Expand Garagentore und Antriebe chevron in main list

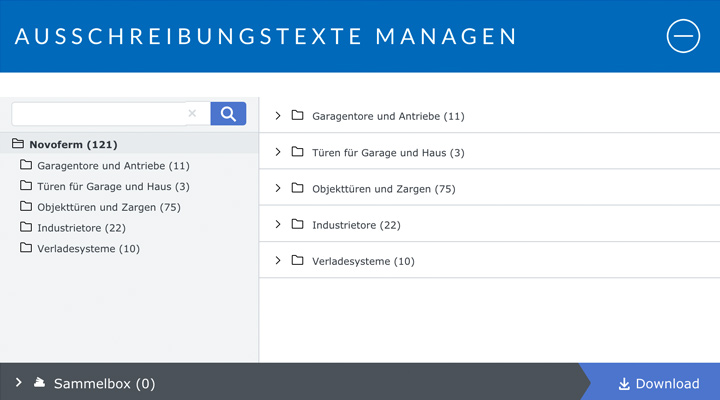pyautogui.click(x=278, y=116)
